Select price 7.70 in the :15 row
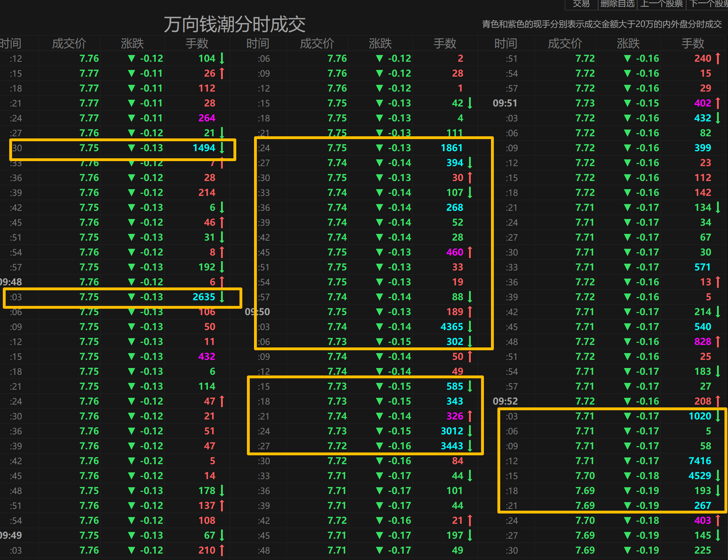The width and height of the screenshot is (728, 560). pyautogui.click(x=585, y=476)
